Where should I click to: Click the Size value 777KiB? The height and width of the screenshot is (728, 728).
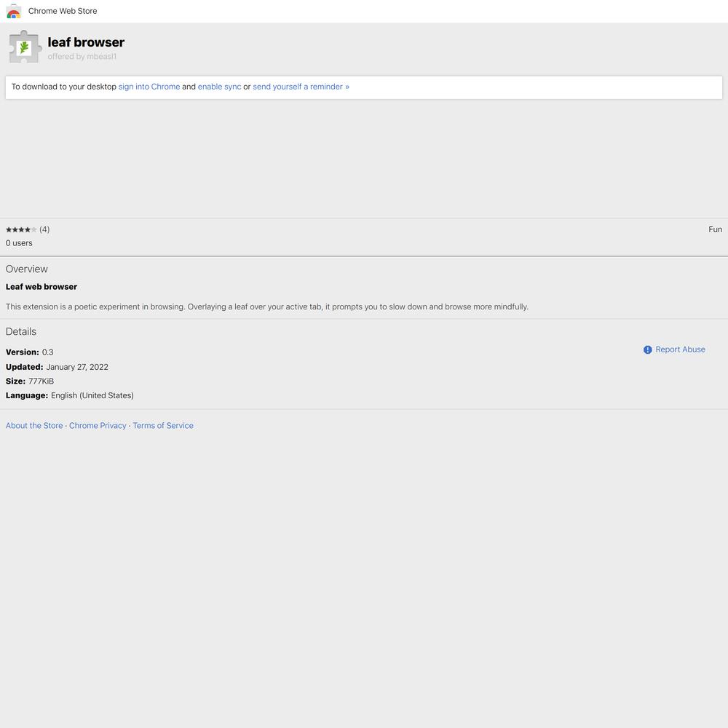pyautogui.click(x=41, y=381)
